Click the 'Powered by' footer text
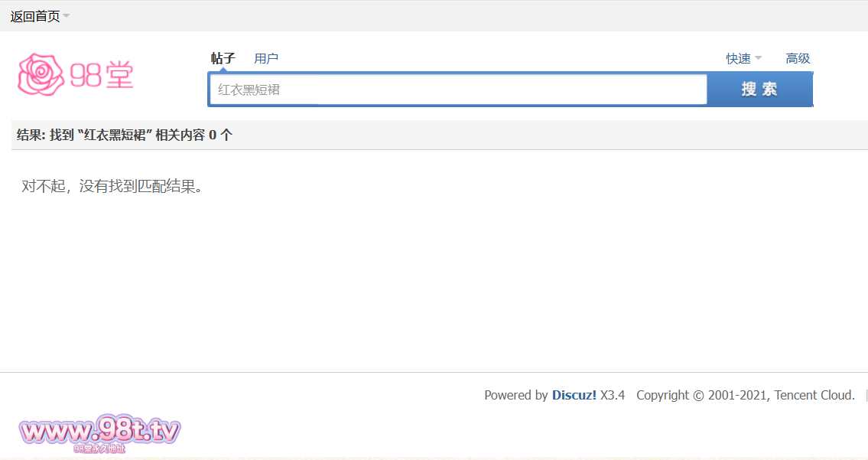Screen dimensions: 868x460 [515, 395]
